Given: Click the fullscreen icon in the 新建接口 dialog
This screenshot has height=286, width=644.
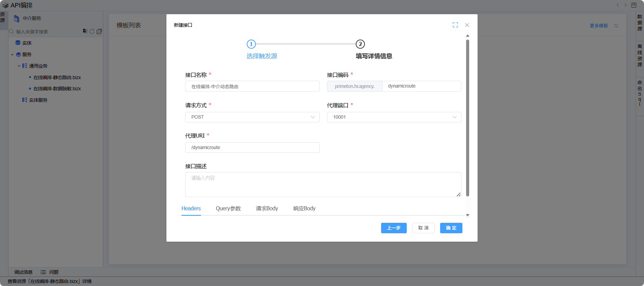Looking at the screenshot, I should pos(455,25).
